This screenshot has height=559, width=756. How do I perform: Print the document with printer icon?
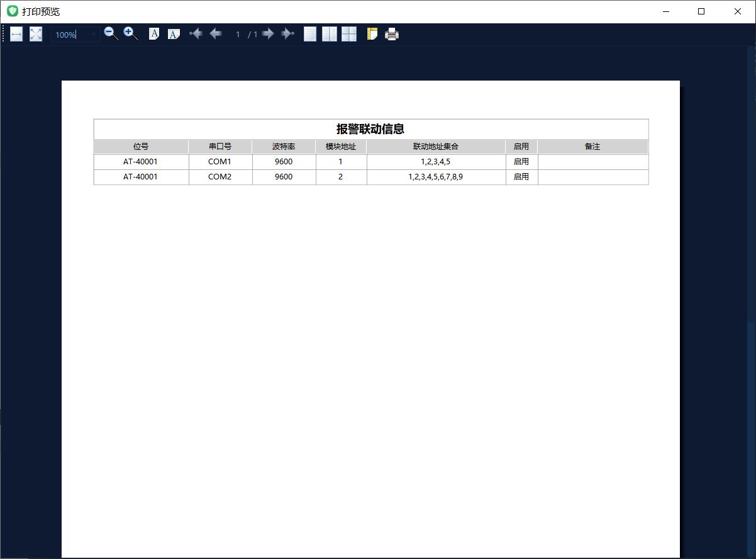(392, 34)
